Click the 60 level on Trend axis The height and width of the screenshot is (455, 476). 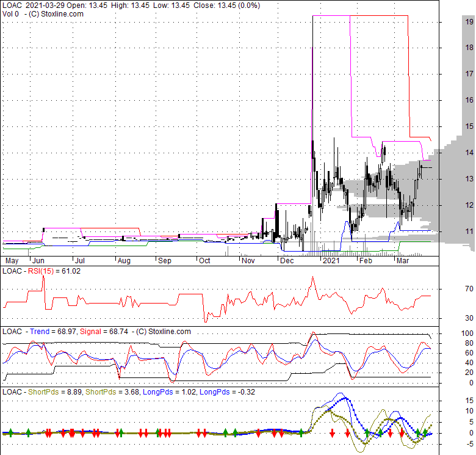pos(469,352)
